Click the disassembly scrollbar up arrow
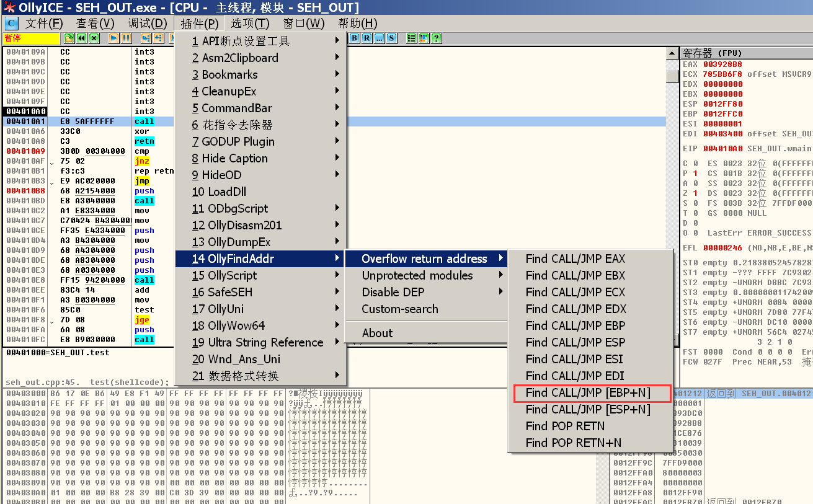813x504 pixels. tap(672, 54)
